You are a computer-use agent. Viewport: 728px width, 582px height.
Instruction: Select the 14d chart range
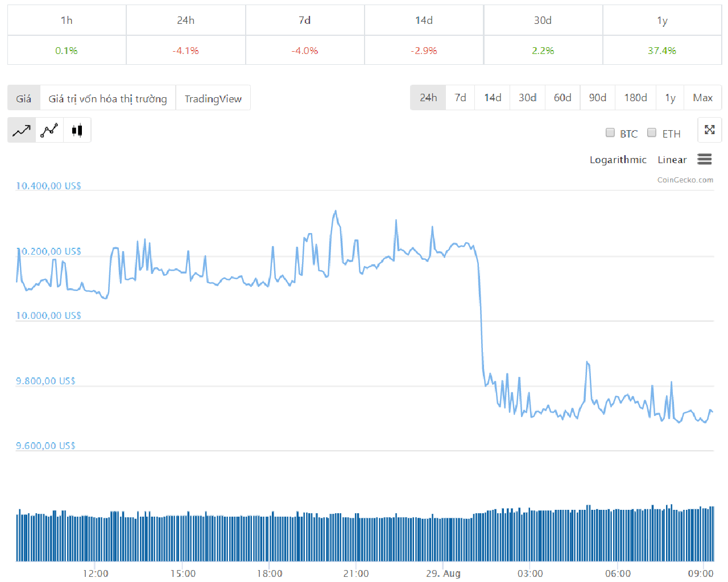pos(493,97)
